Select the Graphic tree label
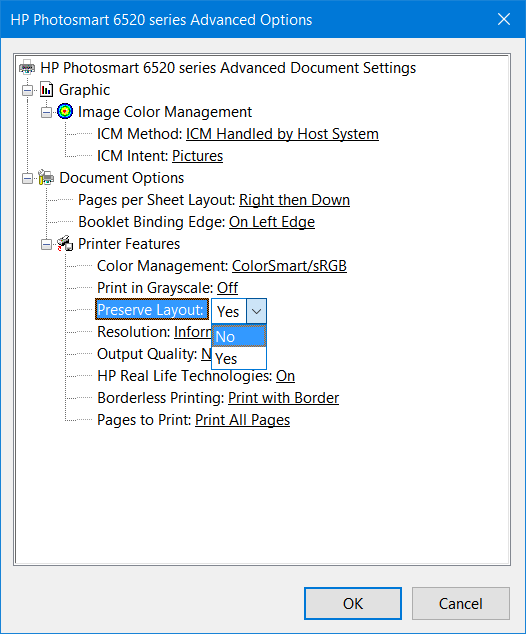The width and height of the screenshot is (526, 634). (x=84, y=89)
